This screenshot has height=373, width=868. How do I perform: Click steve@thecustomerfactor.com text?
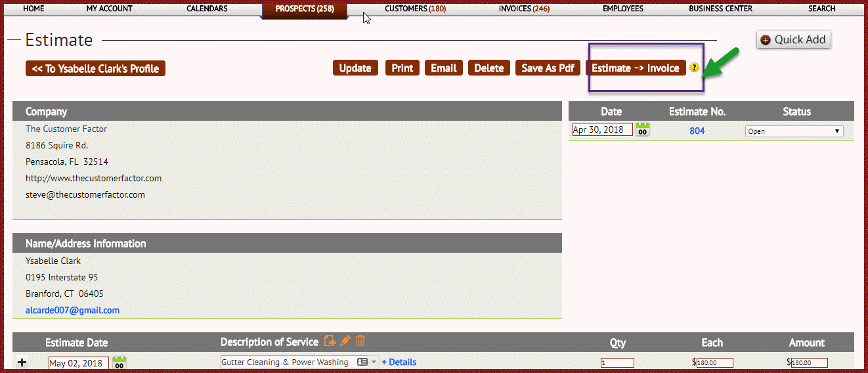tap(85, 194)
